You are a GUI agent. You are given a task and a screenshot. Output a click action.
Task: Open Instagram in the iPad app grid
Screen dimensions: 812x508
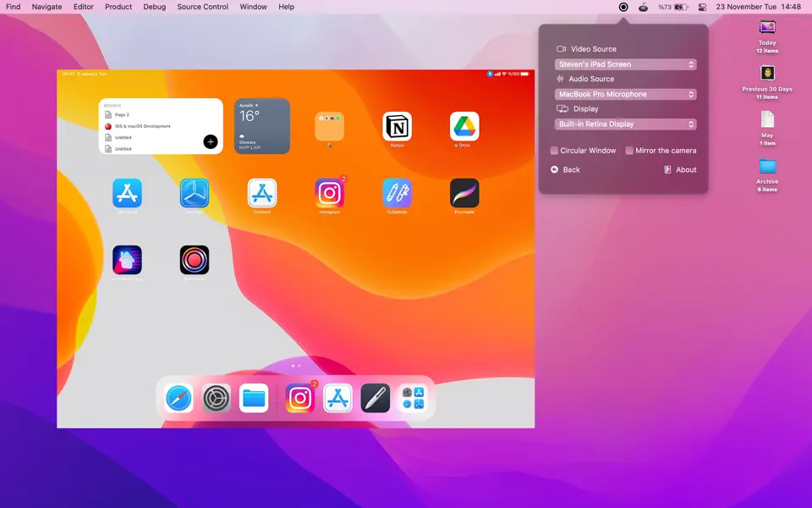click(329, 193)
